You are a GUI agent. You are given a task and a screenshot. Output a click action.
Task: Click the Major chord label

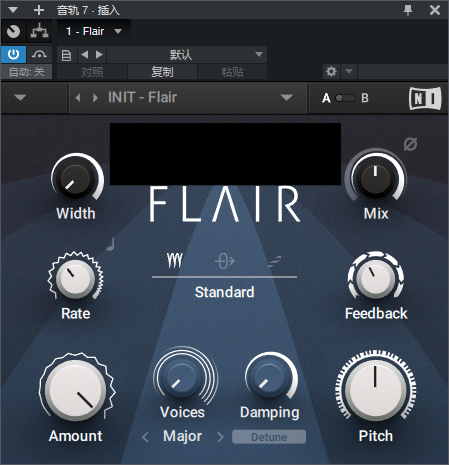click(x=183, y=436)
